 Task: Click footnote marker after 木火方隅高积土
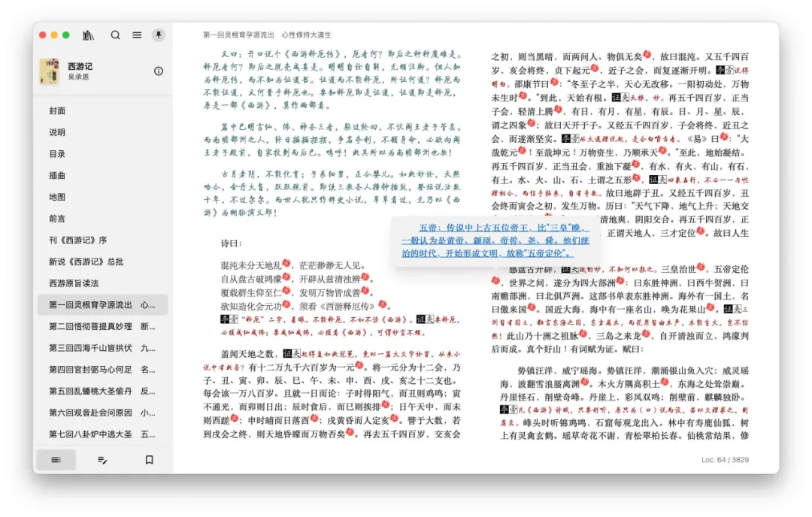[x=665, y=382]
